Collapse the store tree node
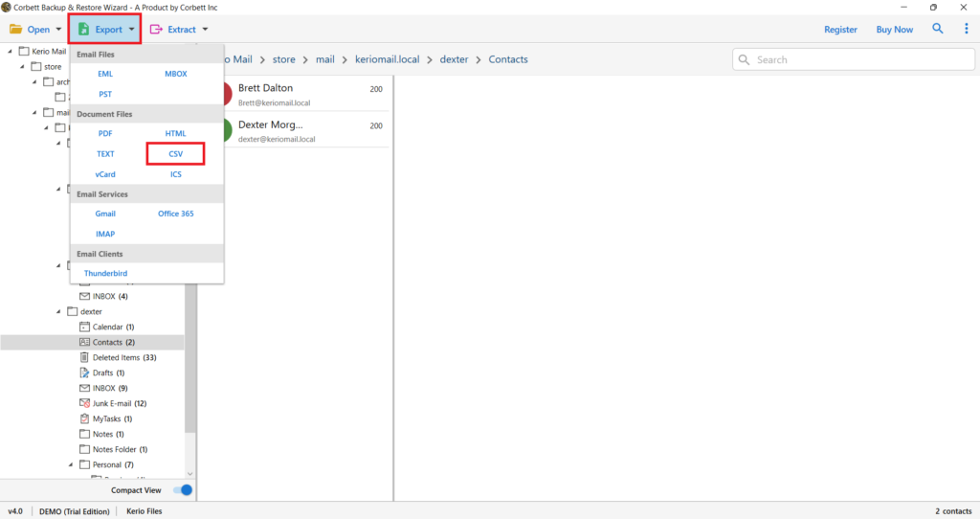980x519 pixels. tap(23, 66)
